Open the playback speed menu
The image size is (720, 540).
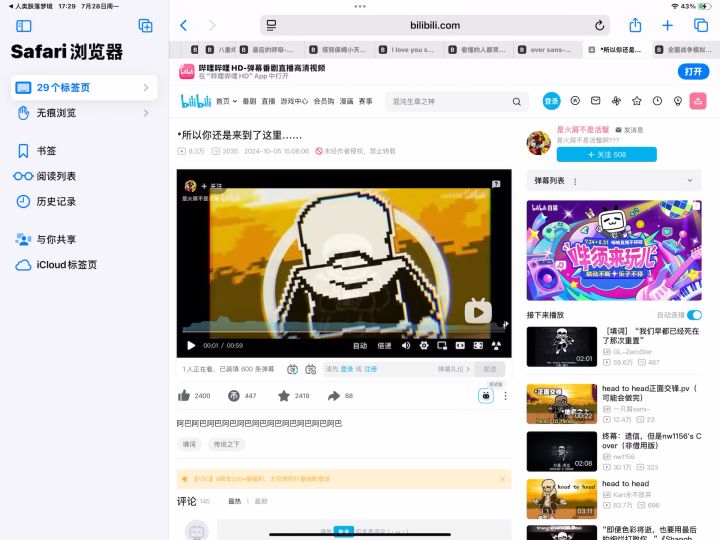(384, 345)
